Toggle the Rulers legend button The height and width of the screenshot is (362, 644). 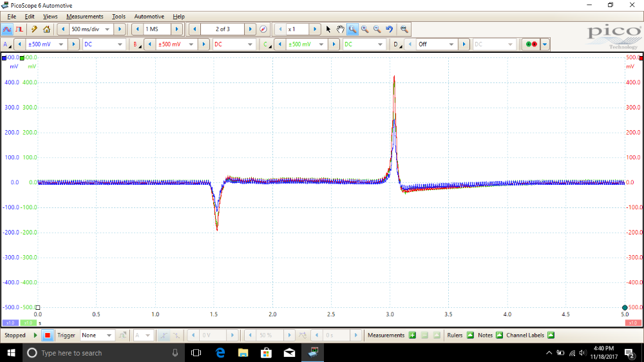coord(470,335)
